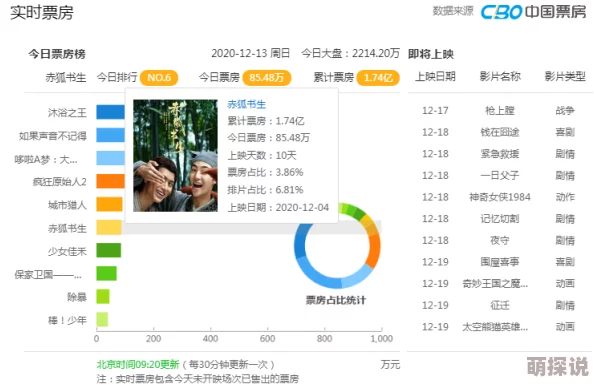This screenshot has height=385, width=594.
Task: Click the 票房占比统计 donut chart
Action: [337, 246]
